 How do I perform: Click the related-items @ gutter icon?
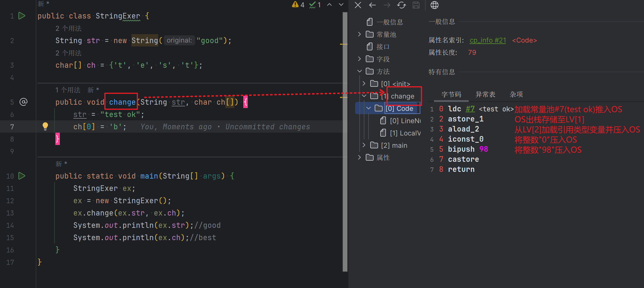point(23,102)
